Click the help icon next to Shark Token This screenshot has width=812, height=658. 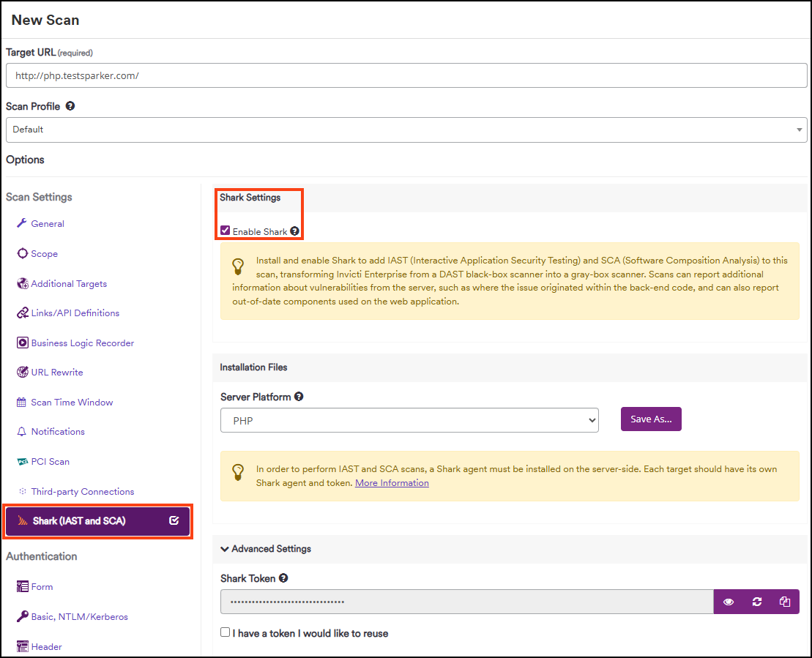(283, 578)
